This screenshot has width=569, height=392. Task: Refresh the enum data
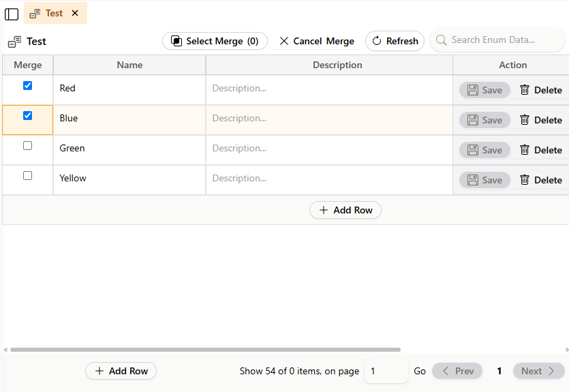(x=395, y=41)
